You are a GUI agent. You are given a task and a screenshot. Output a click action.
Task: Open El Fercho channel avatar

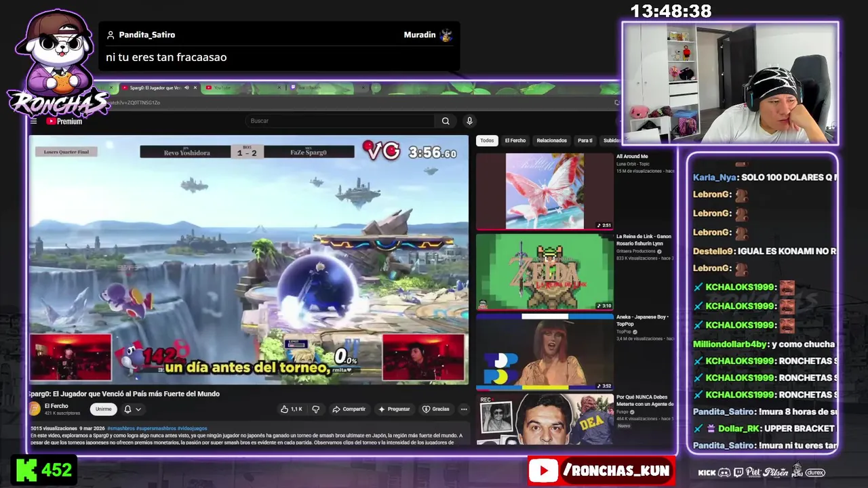35,409
